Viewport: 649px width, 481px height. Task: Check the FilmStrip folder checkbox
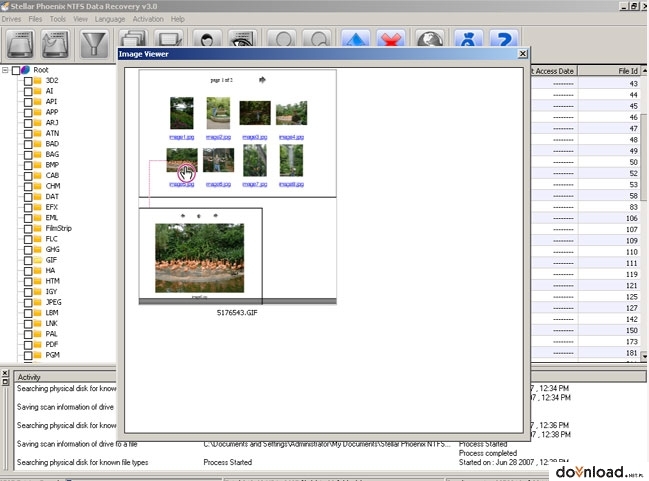tap(28, 228)
